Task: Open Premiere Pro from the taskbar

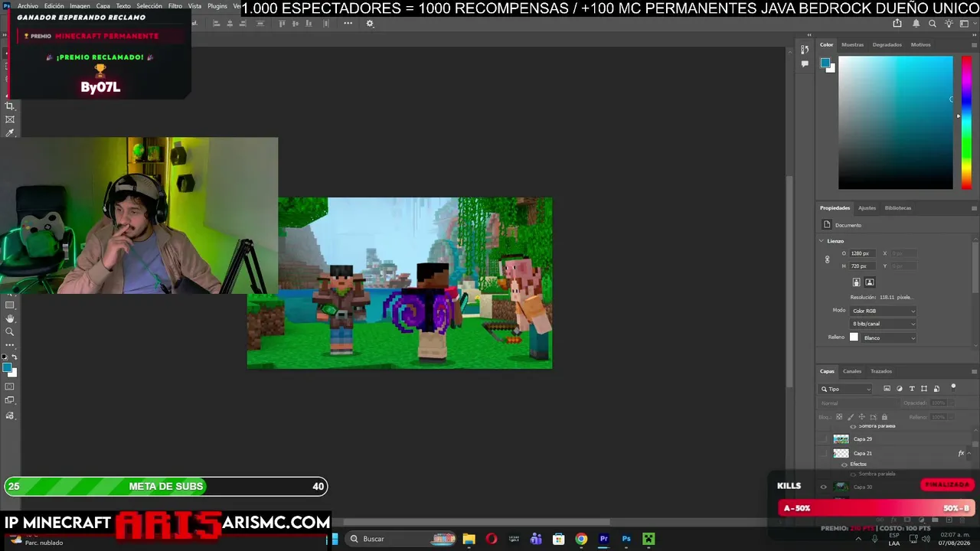Action: click(604, 539)
